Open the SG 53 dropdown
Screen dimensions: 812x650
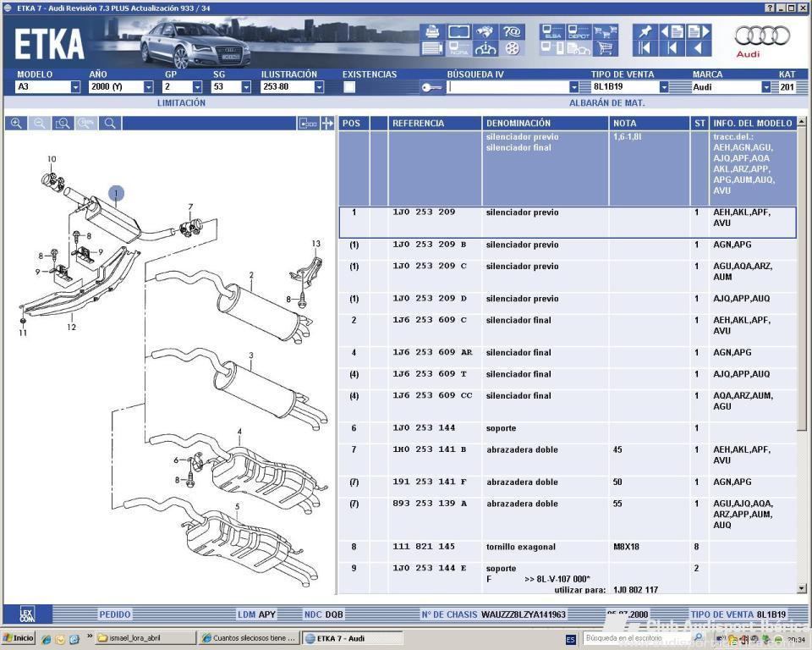(x=246, y=87)
